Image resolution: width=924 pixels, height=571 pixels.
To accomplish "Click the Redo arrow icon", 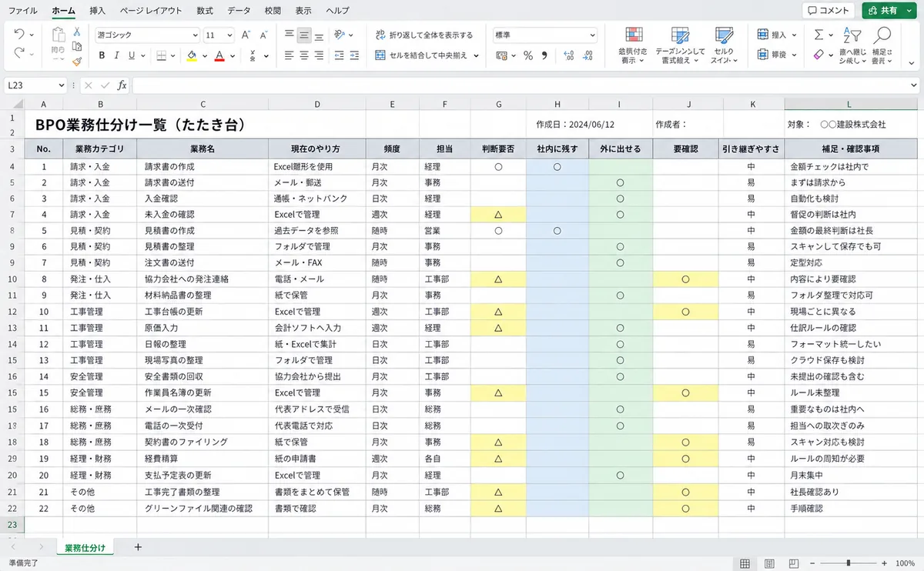I will (x=19, y=53).
